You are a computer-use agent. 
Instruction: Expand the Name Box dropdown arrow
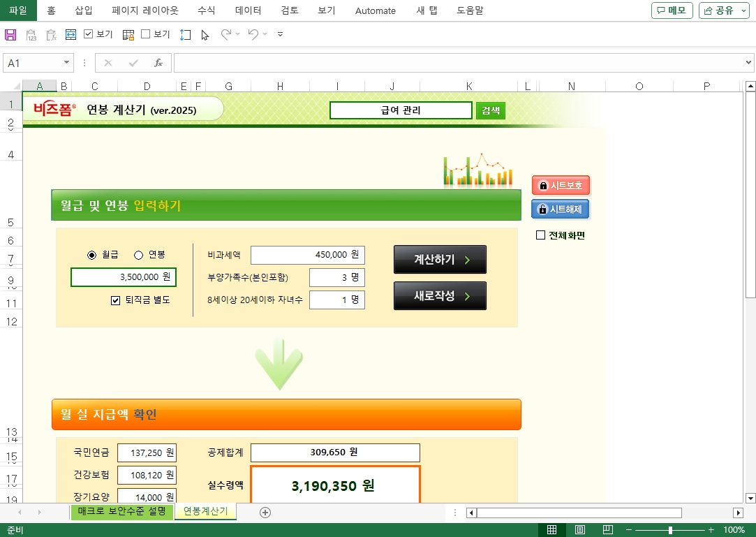coord(67,63)
